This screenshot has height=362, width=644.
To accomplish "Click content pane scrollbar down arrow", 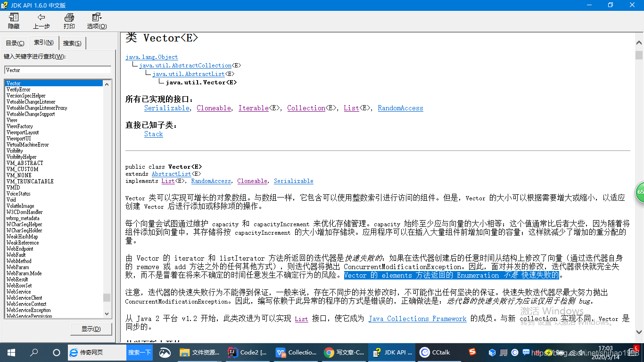I will [x=639, y=332].
